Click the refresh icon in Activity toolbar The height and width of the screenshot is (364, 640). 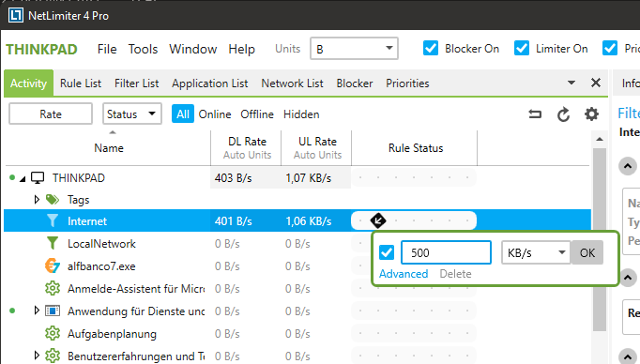pyautogui.click(x=563, y=114)
